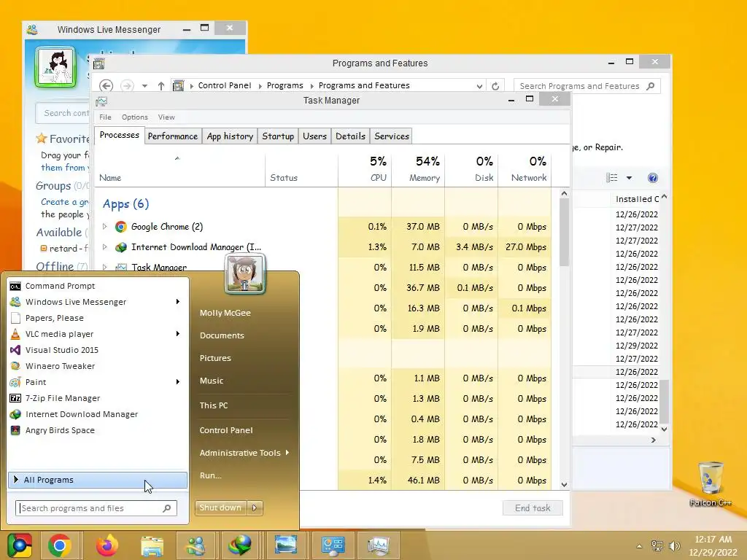The width and height of the screenshot is (747, 560).
Task: Click the Shut down button
Action: click(x=221, y=508)
